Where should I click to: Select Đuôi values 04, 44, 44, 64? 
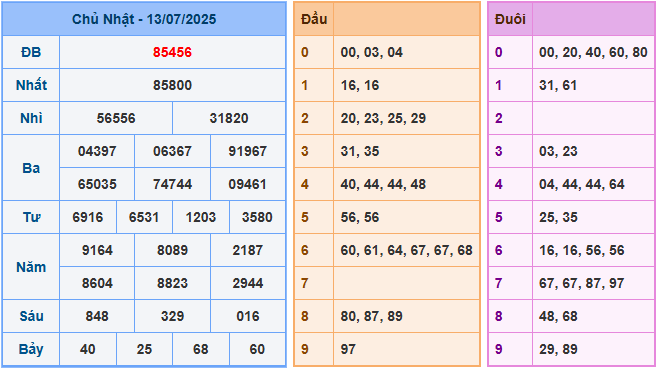coord(582,184)
